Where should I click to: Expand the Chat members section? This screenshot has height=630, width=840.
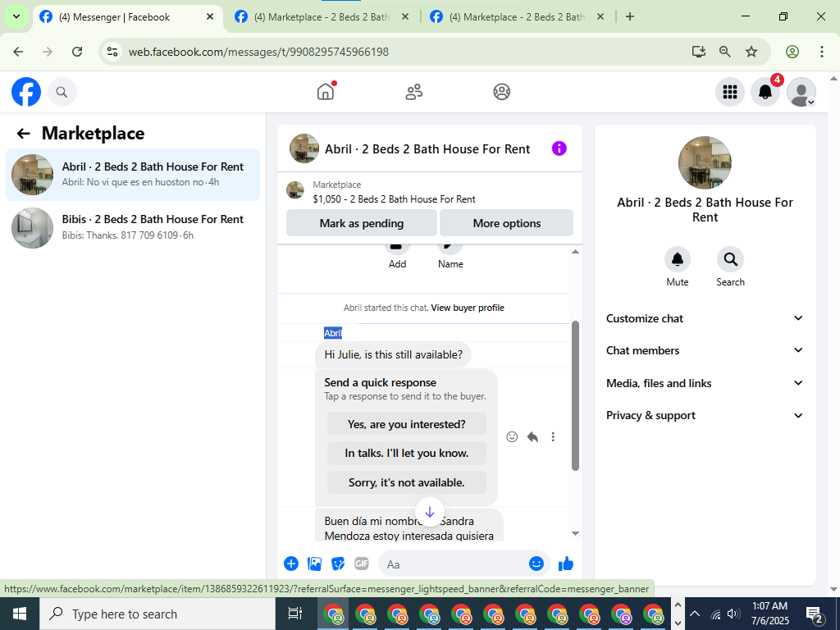pos(705,350)
